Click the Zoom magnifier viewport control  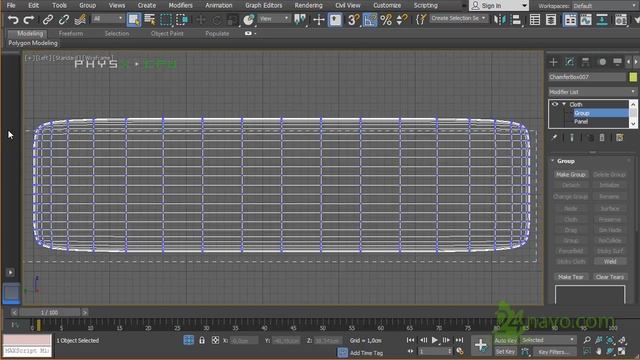(x=587, y=340)
